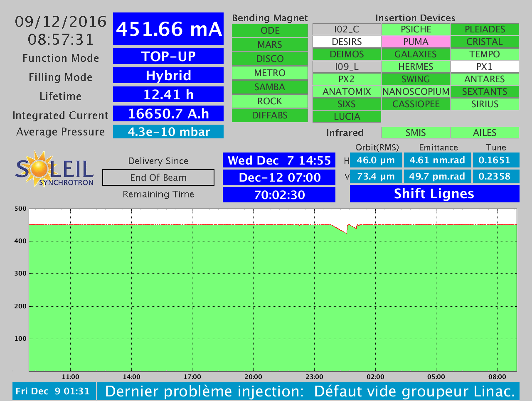Select the I02_C insertion device

tap(347, 30)
